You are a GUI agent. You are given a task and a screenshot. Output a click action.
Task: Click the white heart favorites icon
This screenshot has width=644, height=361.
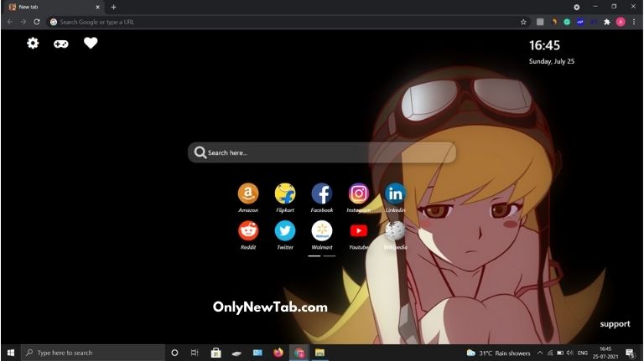coord(91,43)
